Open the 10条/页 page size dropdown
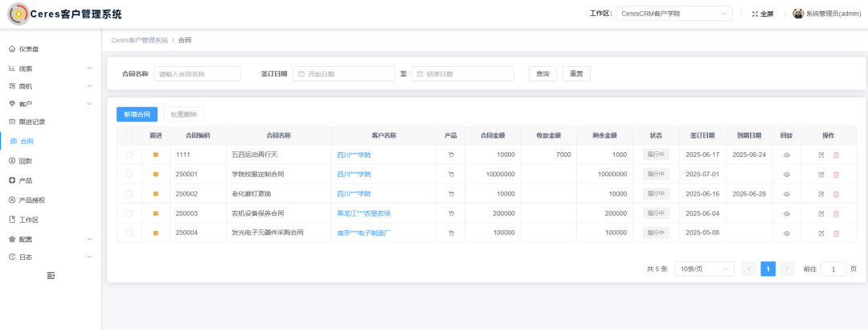The image size is (868, 330). pyautogui.click(x=704, y=269)
